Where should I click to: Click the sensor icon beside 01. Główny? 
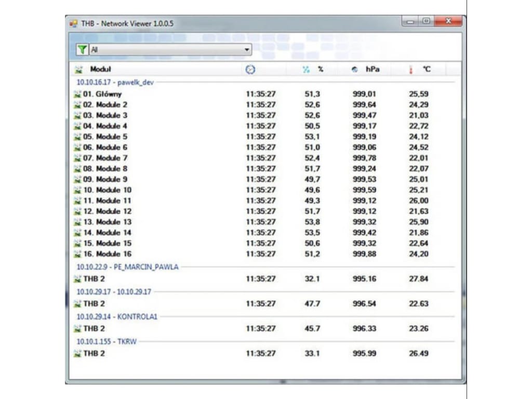[76, 94]
